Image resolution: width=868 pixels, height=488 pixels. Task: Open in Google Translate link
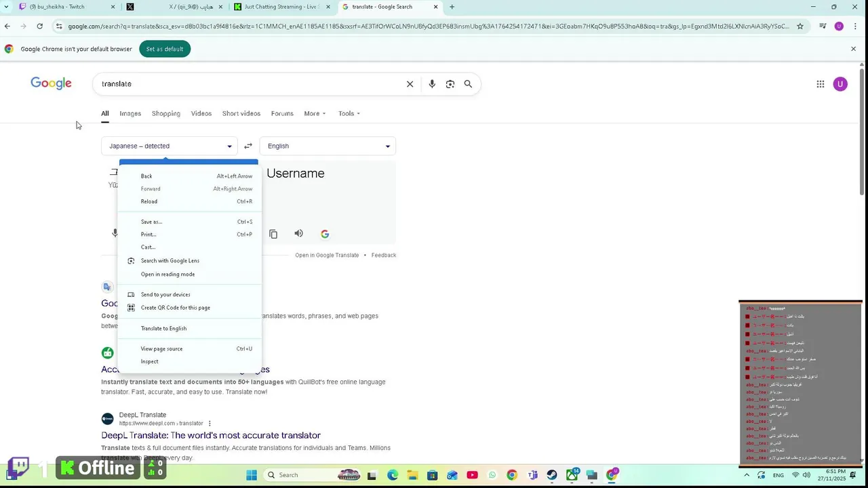327,256
